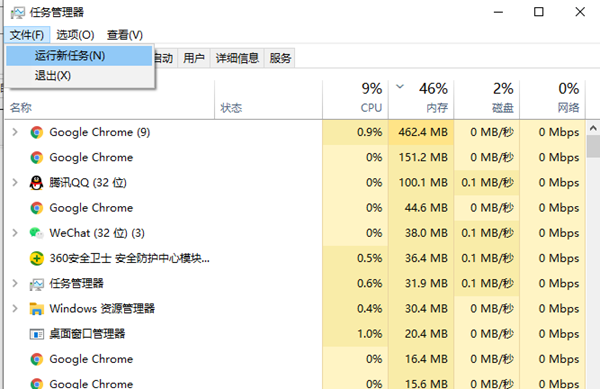Close the Task Manager window
The height and width of the screenshot is (389, 600).
tap(580, 12)
